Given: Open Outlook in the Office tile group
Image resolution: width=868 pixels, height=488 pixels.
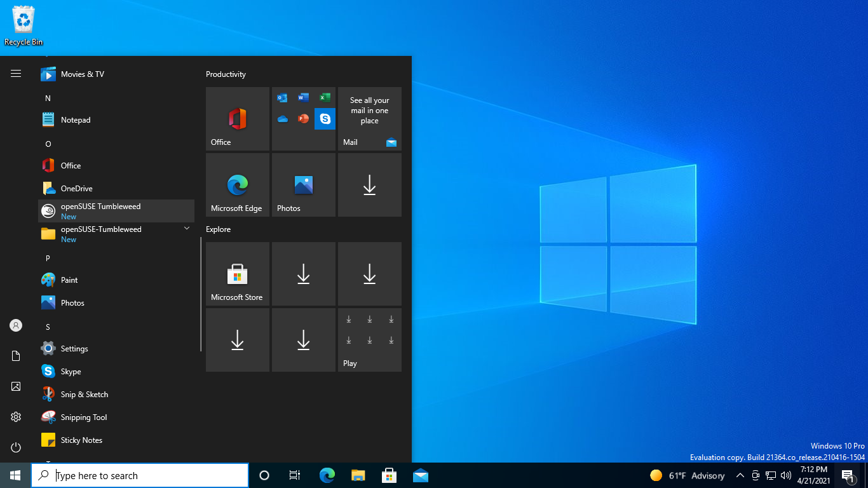Looking at the screenshot, I should (x=282, y=98).
